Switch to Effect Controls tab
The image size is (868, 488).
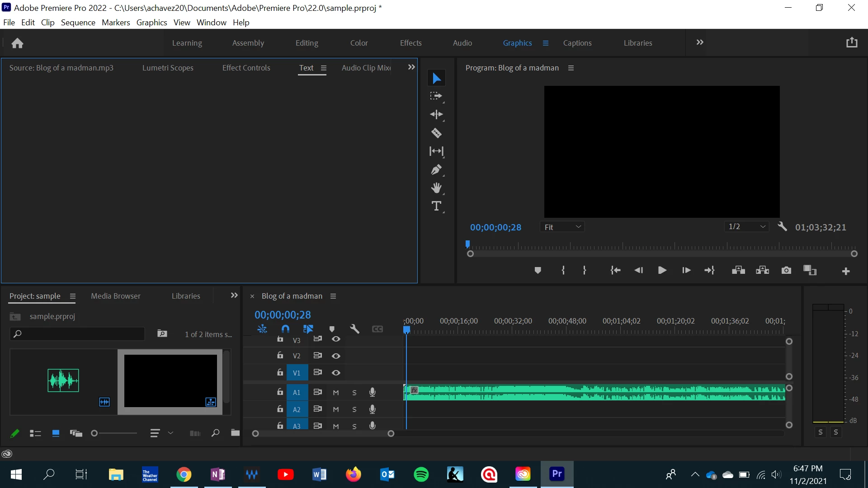click(246, 68)
